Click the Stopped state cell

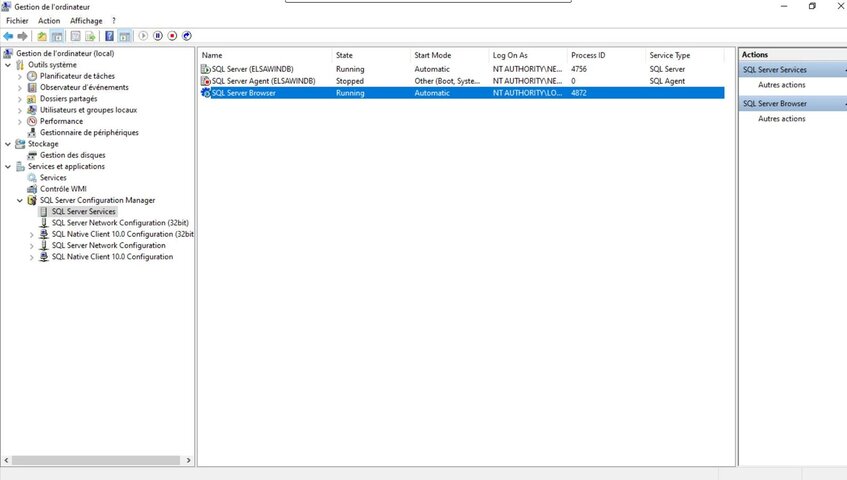[x=350, y=81]
